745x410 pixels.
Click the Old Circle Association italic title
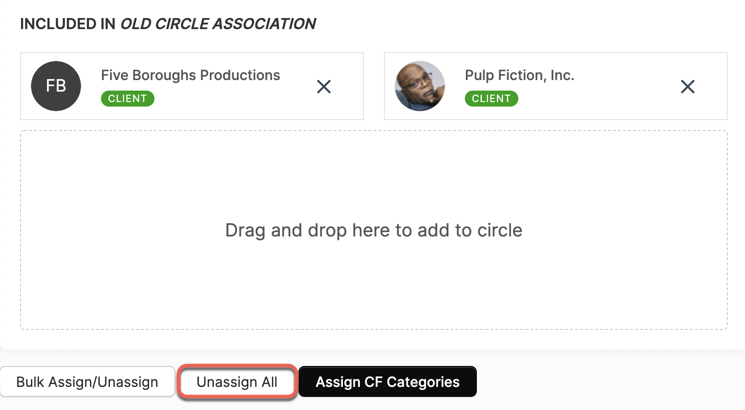point(218,24)
